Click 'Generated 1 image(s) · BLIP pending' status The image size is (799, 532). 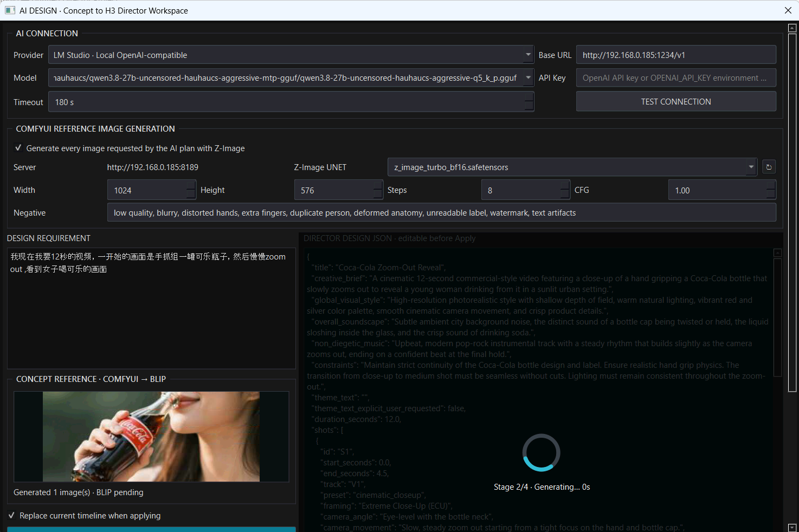79,492
